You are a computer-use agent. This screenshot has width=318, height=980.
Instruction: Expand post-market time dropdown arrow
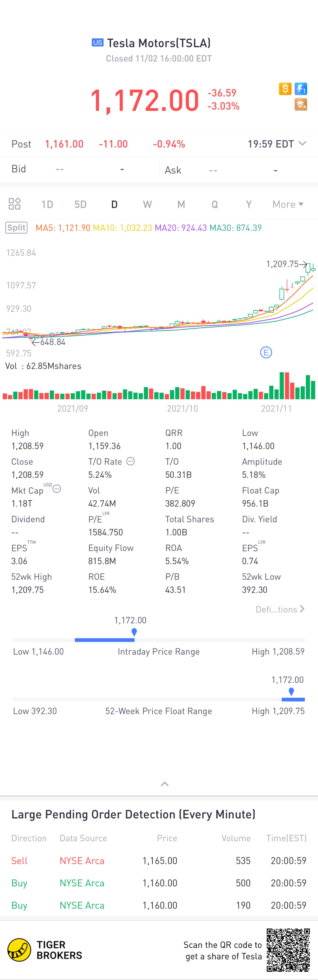click(302, 143)
